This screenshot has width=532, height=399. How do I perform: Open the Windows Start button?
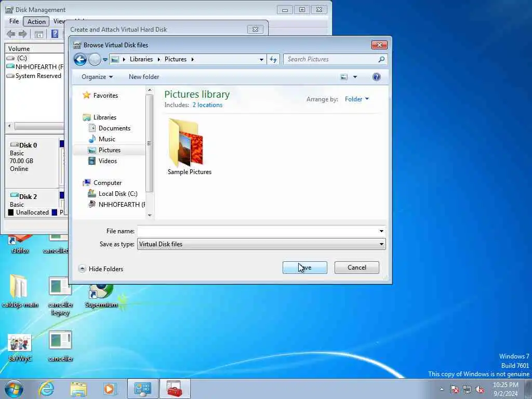pos(14,389)
